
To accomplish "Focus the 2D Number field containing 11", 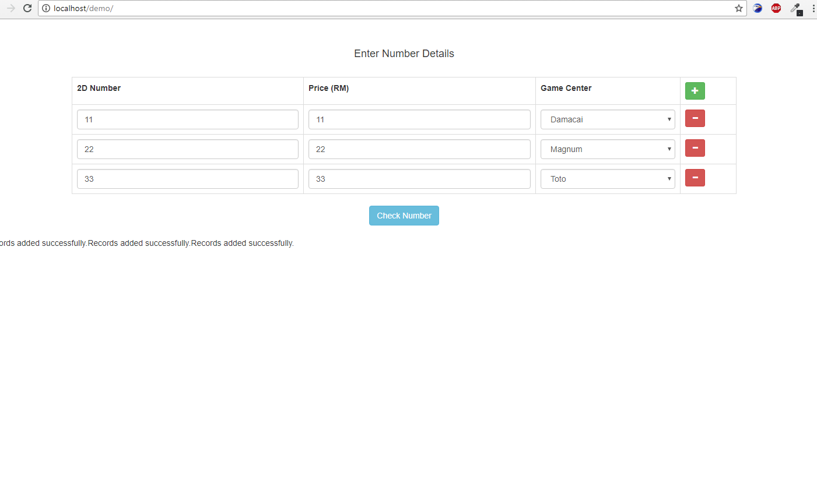I will point(188,119).
